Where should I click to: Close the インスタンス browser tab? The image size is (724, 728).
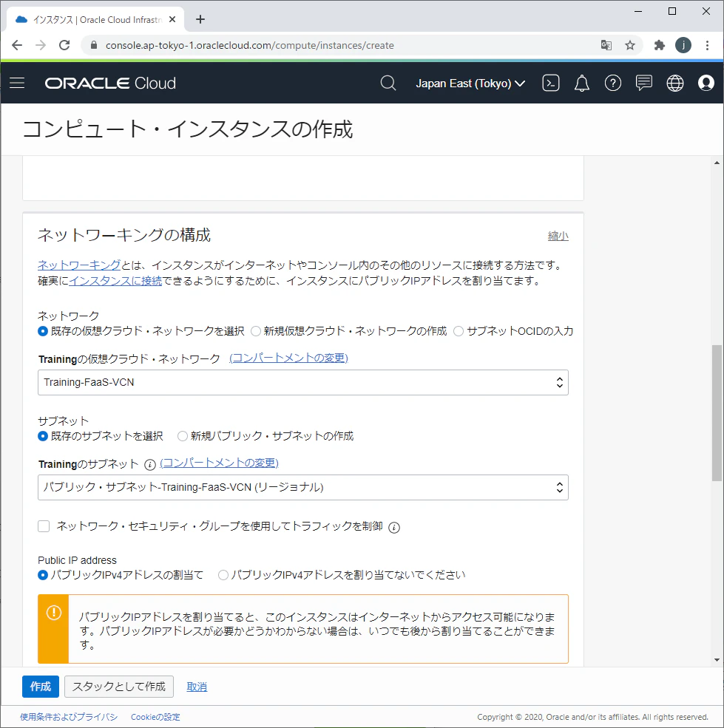(x=172, y=19)
